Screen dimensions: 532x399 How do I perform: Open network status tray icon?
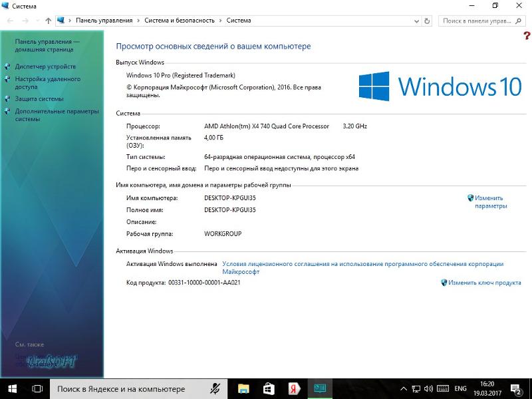416,389
